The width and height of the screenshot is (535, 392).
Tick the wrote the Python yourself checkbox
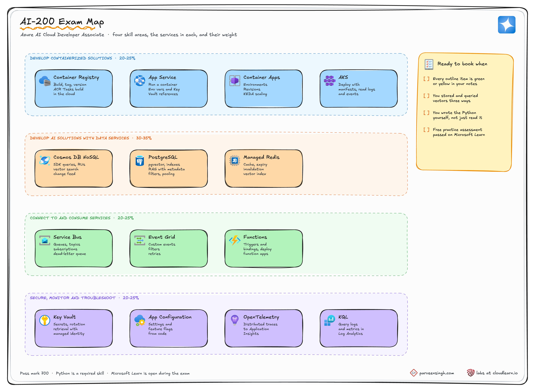[x=426, y=113]
